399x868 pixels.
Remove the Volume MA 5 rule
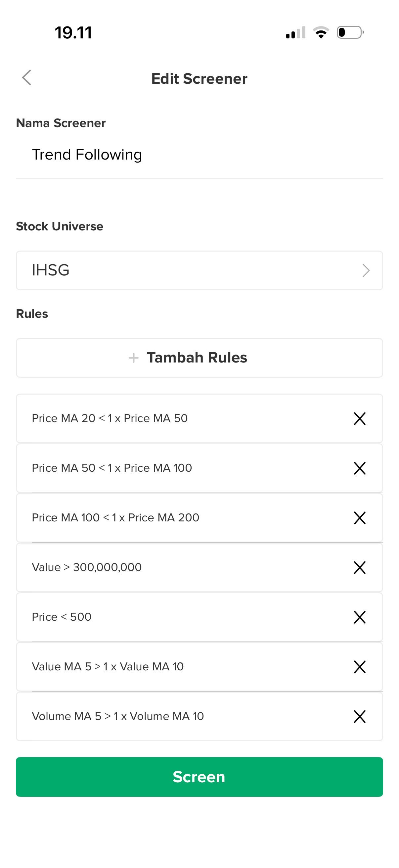pos(360,716)
